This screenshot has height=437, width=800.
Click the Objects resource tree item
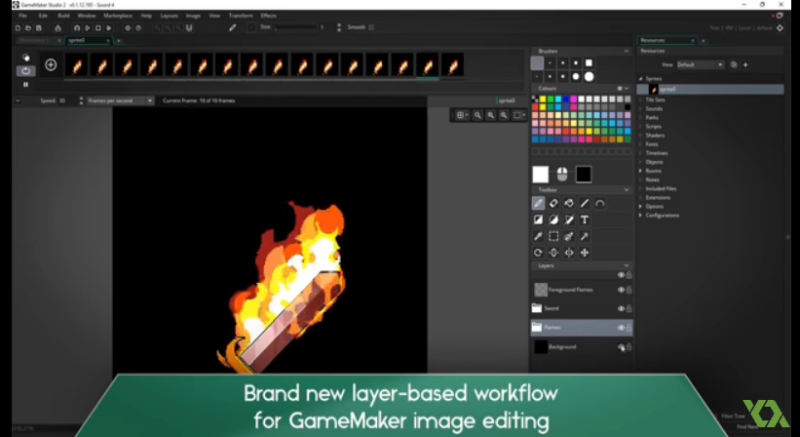tap(654, 162)
